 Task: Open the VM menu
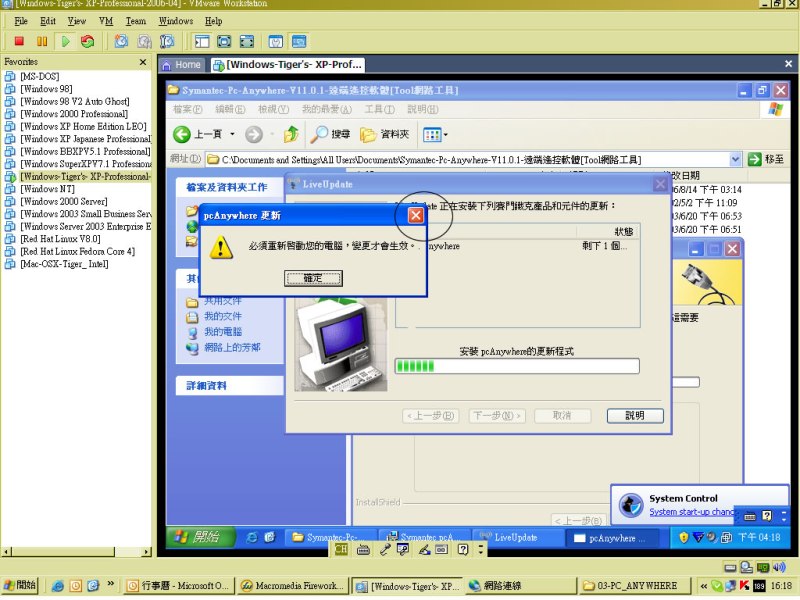pos(106,21)
